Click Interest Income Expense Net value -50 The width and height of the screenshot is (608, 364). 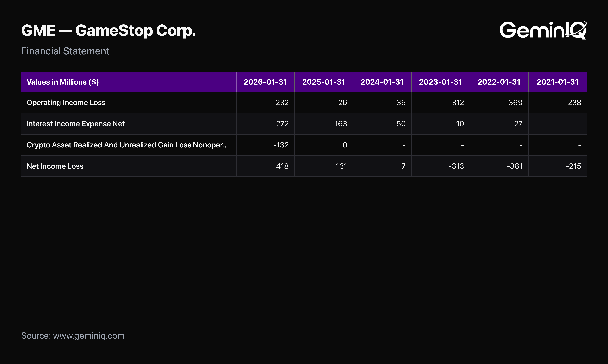[399, 124]
